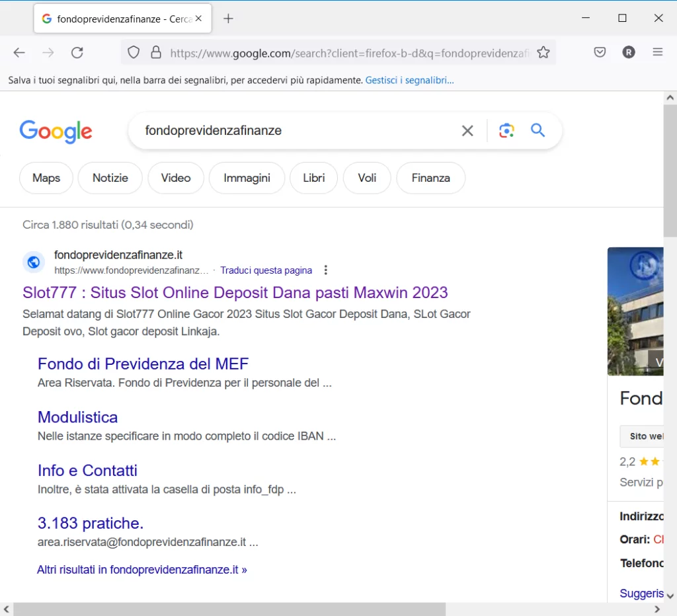The height and width of the screenshot is (616, 677).
Task: Click the Gestisci i segnalibri link
Action: click(409, 81)
